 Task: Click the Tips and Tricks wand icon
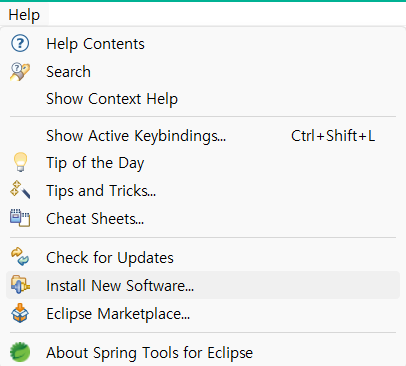20,190
